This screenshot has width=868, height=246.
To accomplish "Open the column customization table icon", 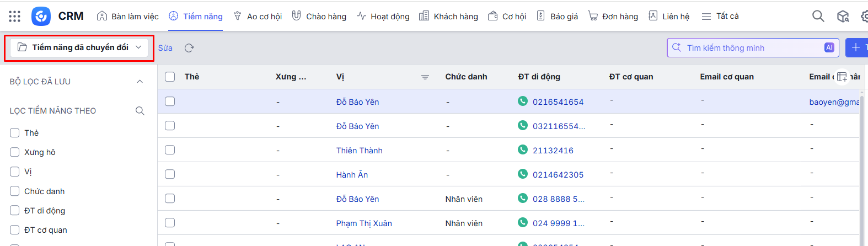I will coord(842,77).
